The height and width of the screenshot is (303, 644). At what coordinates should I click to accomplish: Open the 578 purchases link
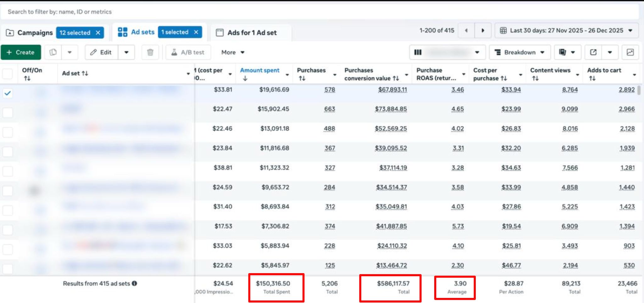[330, 89]
